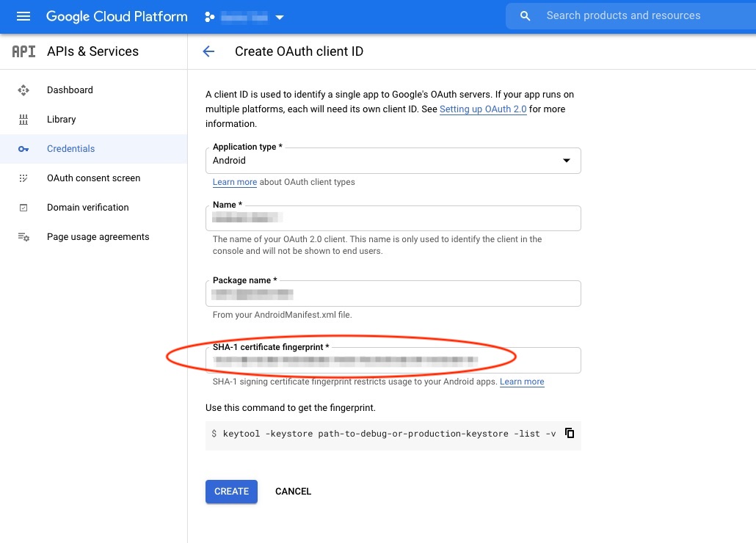756x543 pixels.
Task: Click the back arrow next to Create OAuth client ID
Action: click(x=208, y=51)
